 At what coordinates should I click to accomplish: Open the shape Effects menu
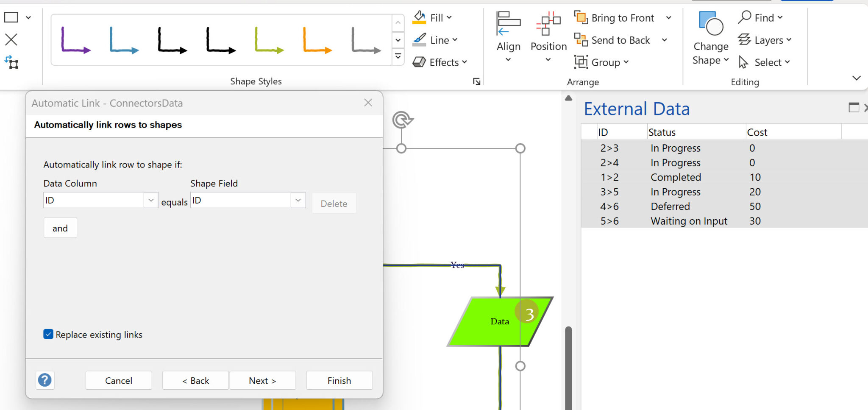(x=439, y=62)
